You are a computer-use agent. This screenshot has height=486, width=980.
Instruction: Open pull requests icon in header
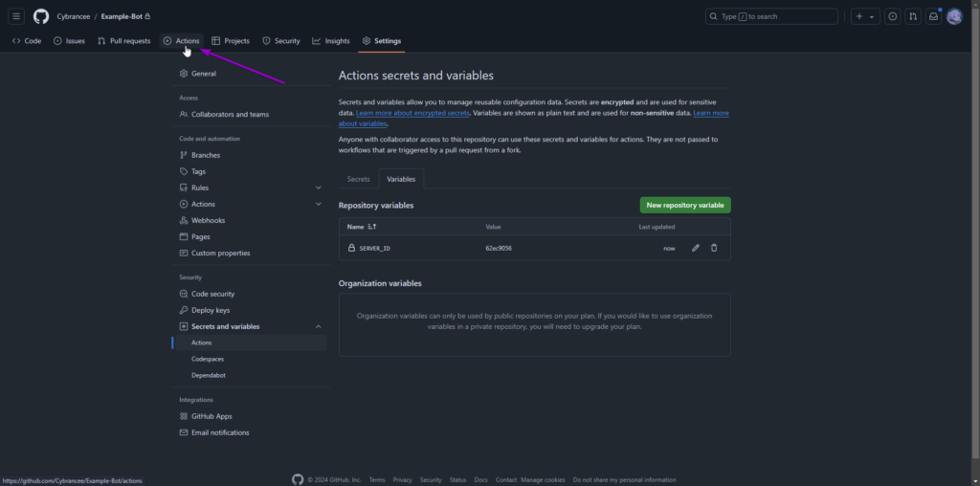pyautogui.click(x=913, y=16)
